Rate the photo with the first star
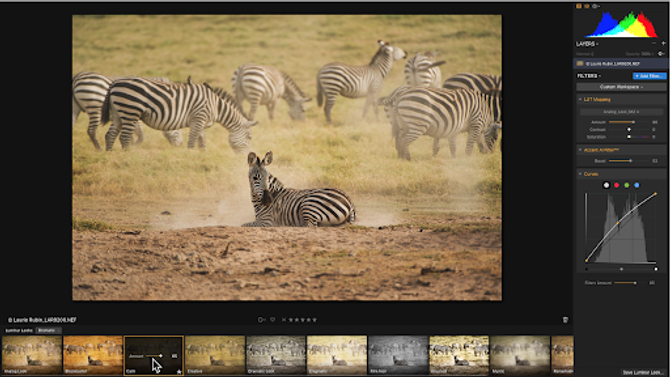670x377 pixels. pyautogui.click(x=290, y=320)
